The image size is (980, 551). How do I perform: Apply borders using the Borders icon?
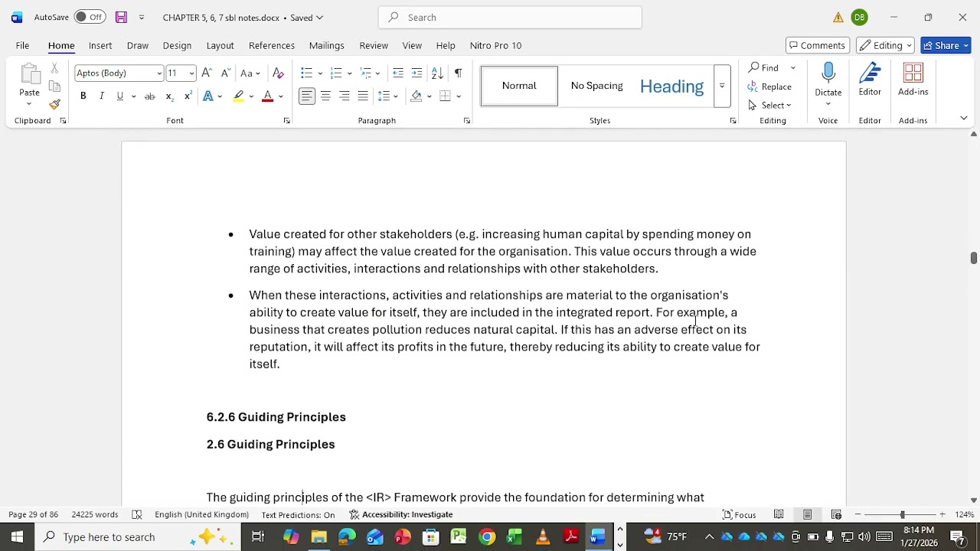[x=445, y=96]
